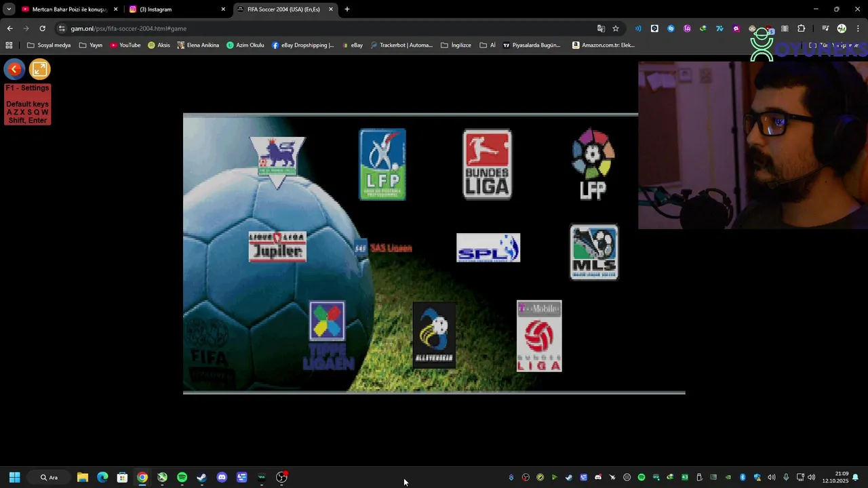Click the tray microphone icon
This screenshot has height=488, width=868.
click(x=786, y=477)
